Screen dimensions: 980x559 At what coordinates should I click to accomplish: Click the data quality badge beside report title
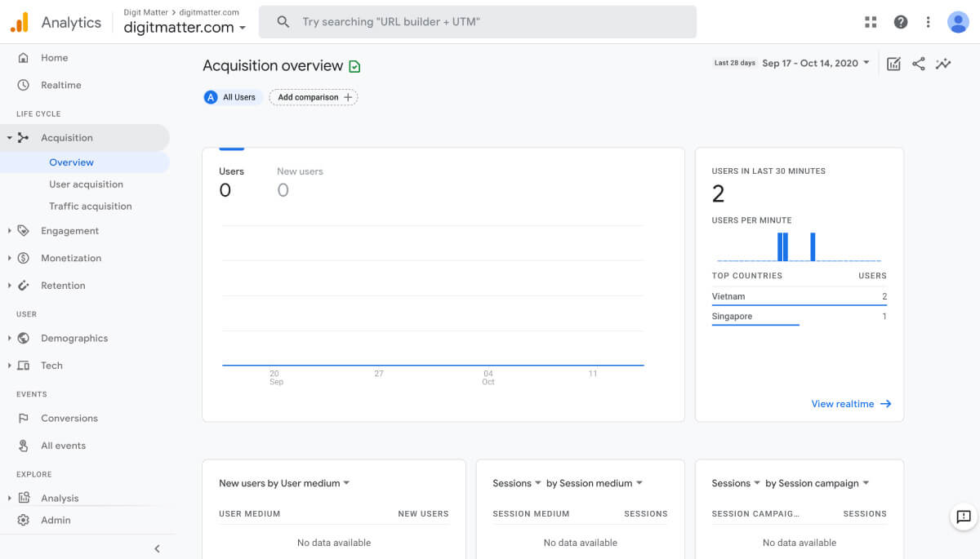[353, 65]
